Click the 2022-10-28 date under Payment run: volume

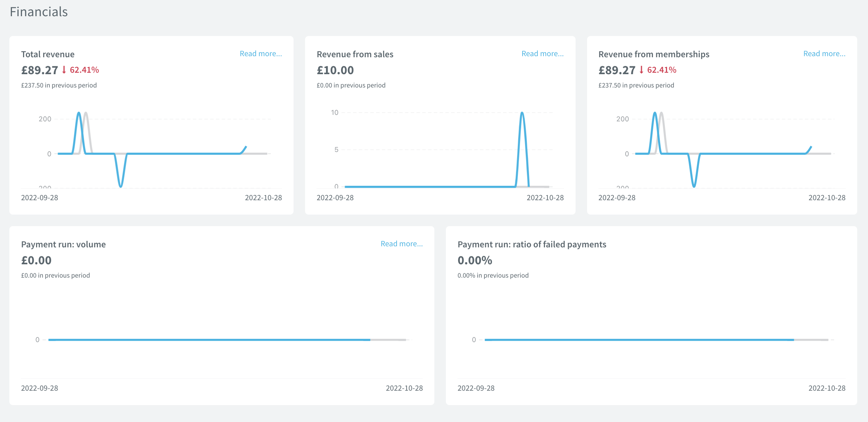point(404,388)
